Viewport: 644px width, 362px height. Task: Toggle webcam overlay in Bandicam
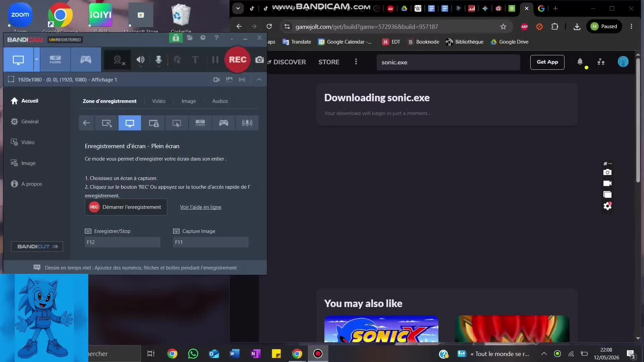pos(117,60)
